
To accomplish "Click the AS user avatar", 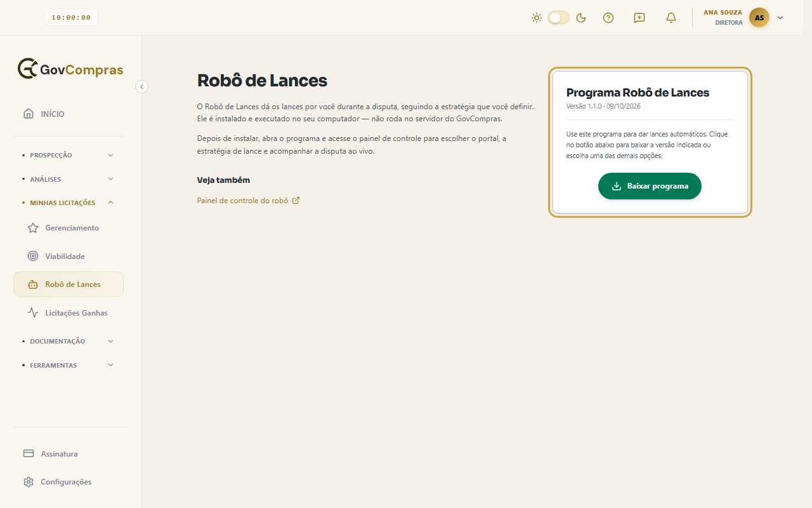I will point(759,18).
